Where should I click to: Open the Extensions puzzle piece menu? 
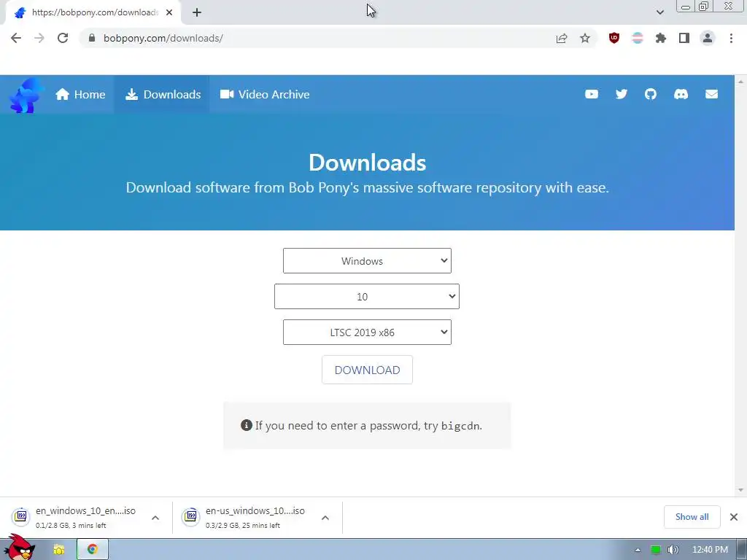point(661,38)
